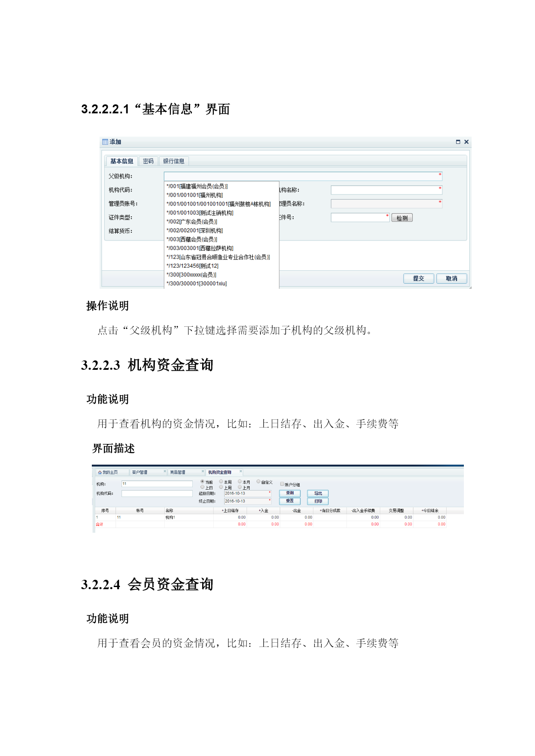Pick */123[山东省冠县合顺渔业专业合作社(会员)] option

tap(218, 257)
